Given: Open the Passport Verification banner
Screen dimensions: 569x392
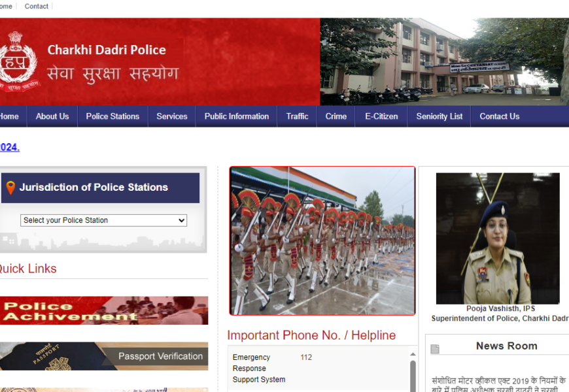Looking at the screenshot, I should [103, 356].
